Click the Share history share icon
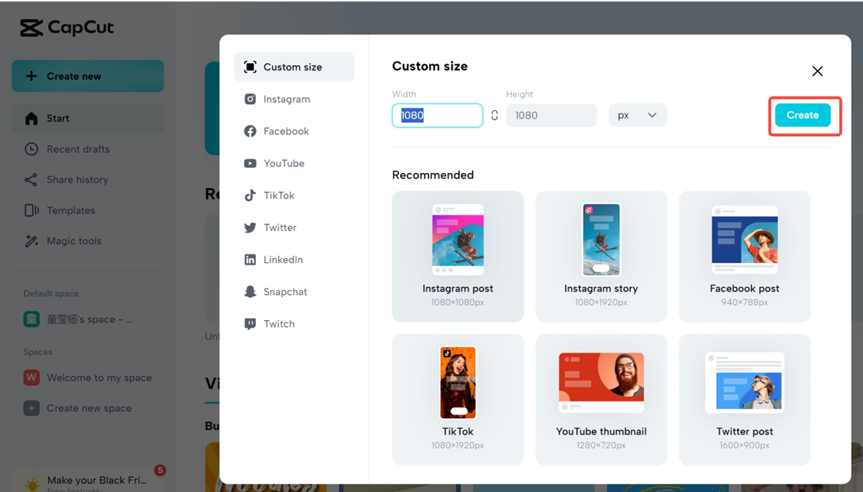Screen dimensions: 863x492 click(x=31, y=179)
